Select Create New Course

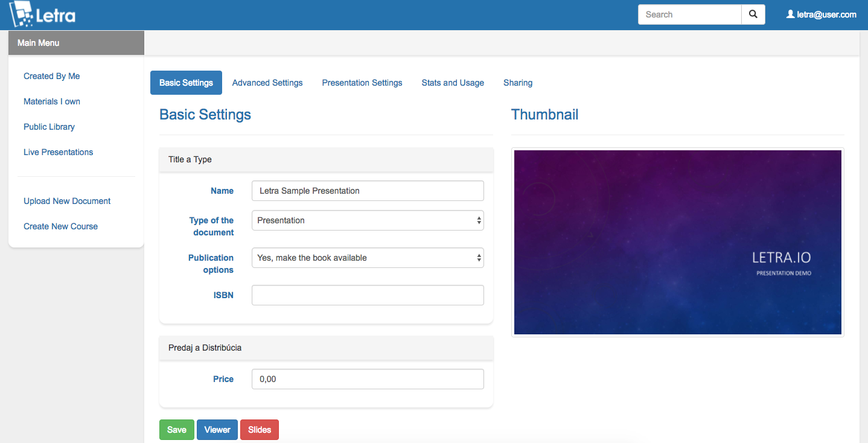coord(60,226)
